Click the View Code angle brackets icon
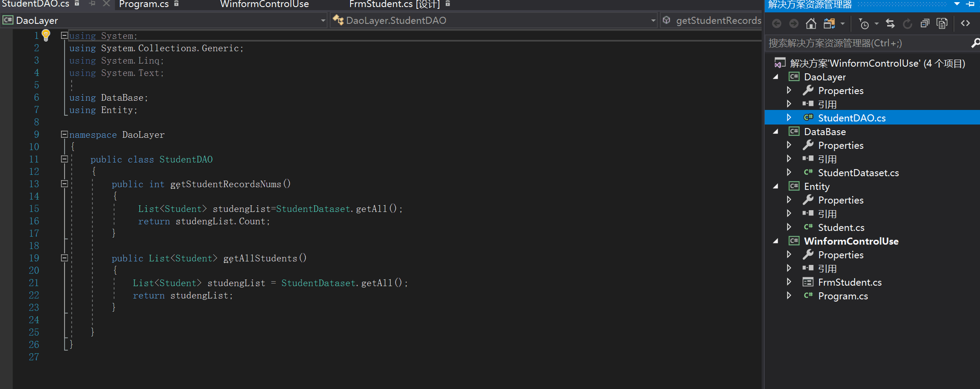This screenshot has width=980, height=389. point(965,23)
